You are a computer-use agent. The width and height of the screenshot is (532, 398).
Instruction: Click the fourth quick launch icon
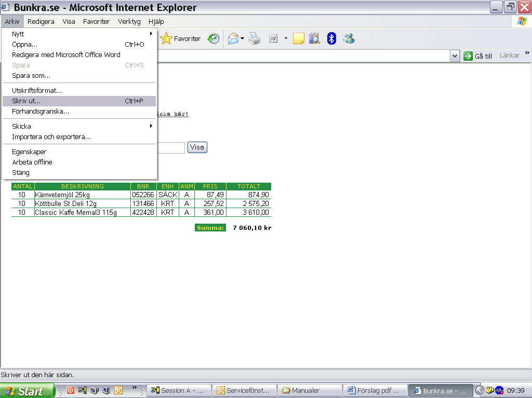[x=106, y=390]
